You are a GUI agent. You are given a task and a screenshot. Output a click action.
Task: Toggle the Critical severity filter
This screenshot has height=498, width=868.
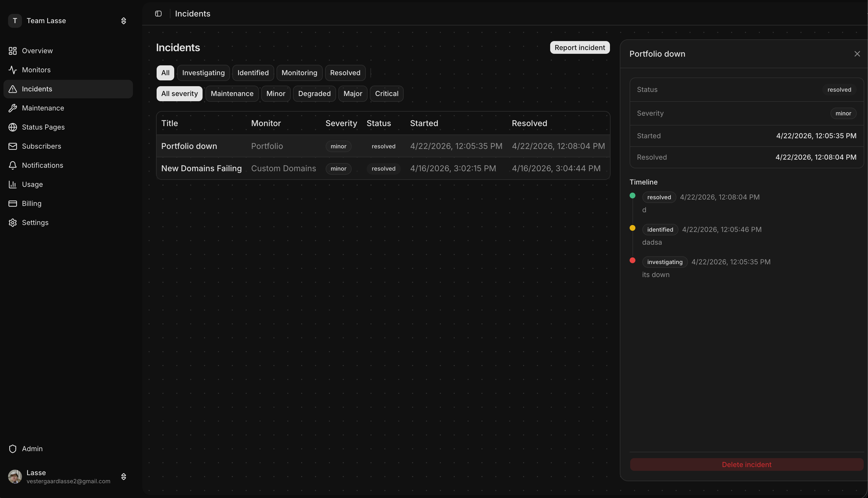pyautogui.click(x=387, y=93)
